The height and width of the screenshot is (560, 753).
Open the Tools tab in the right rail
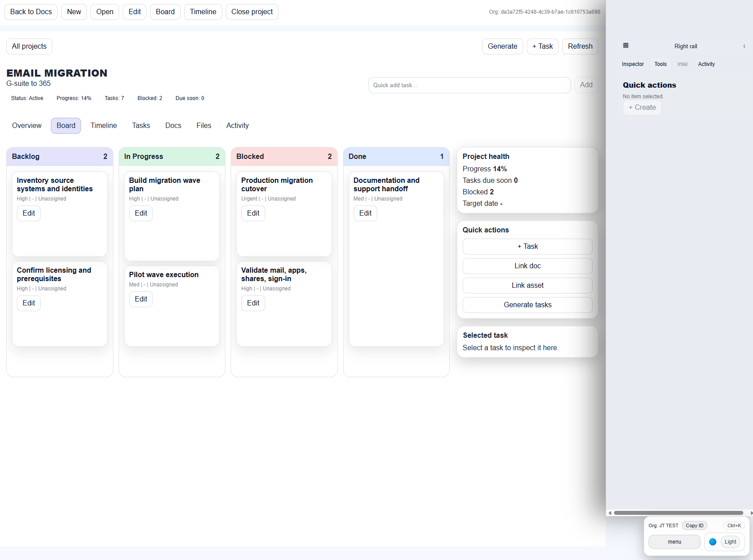(660, 64)
